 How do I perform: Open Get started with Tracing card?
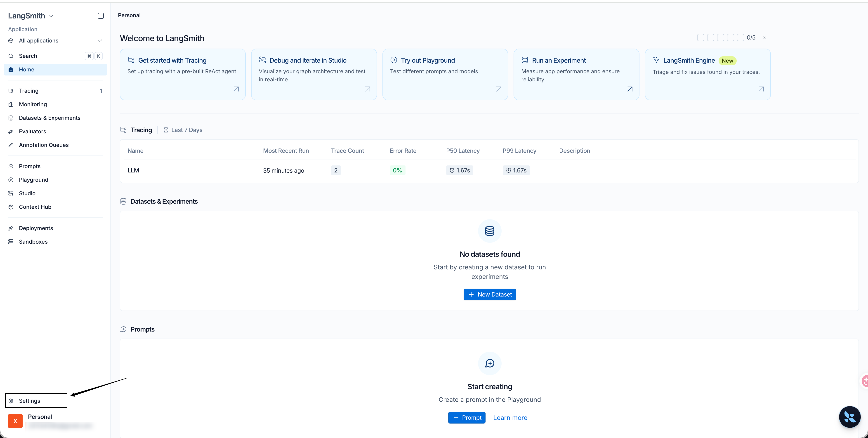(x=183, y=74)
